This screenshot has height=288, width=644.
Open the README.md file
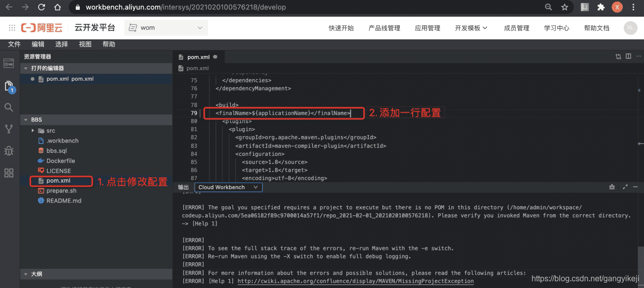(x=64, y=201)
